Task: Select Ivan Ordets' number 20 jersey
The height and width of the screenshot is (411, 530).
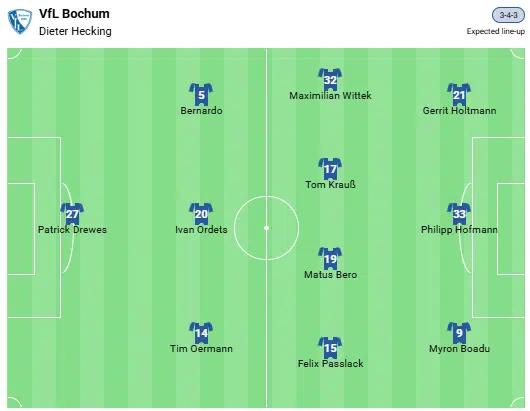Action: (201, 214)
